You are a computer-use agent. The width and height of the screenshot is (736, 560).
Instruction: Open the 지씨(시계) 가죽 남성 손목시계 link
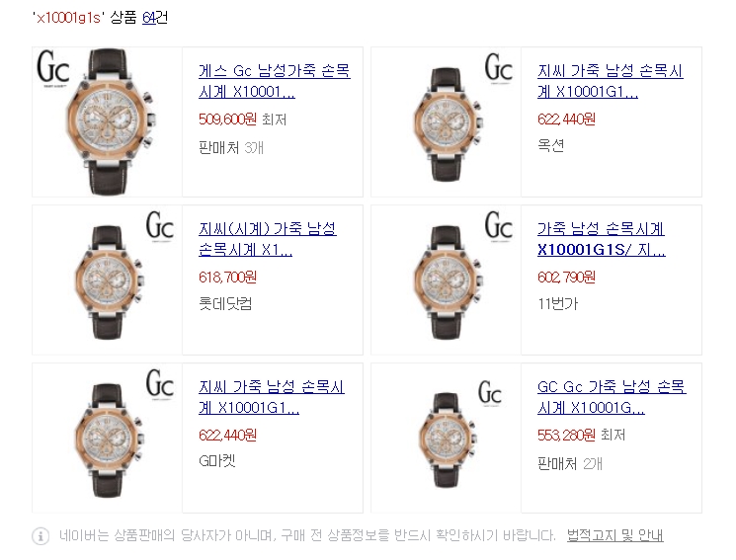[x=268, y=239]
